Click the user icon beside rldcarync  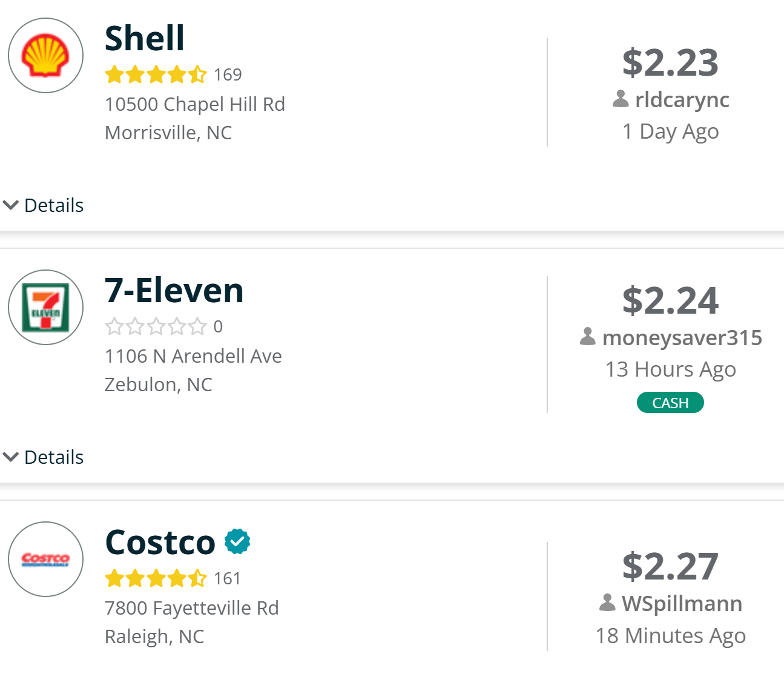click(x=621, y=99)
